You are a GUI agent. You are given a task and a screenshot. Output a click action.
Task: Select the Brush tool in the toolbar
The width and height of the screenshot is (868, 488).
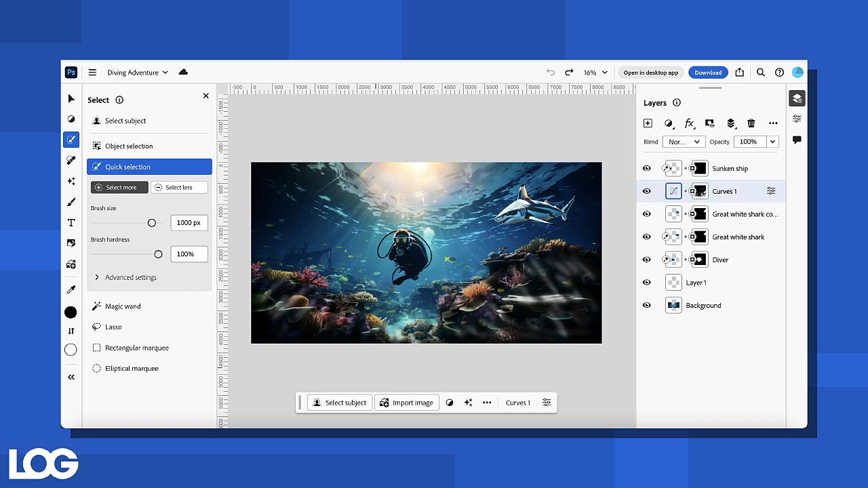coord(71,202)
